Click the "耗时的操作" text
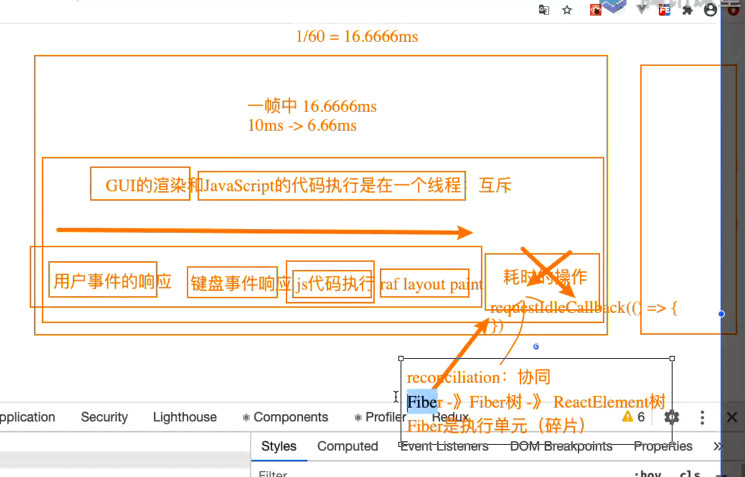745x477 pixels. point(545,277)
